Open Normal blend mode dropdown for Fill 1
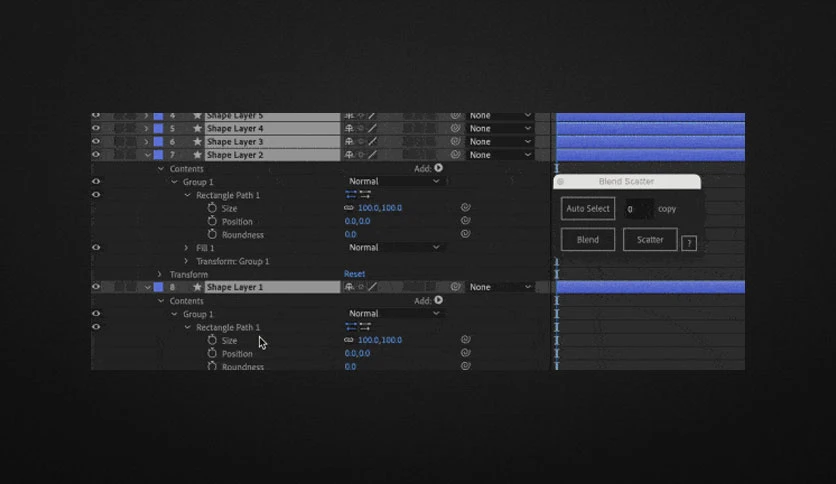This screenshot has width=836, height=484. (394, 247)
